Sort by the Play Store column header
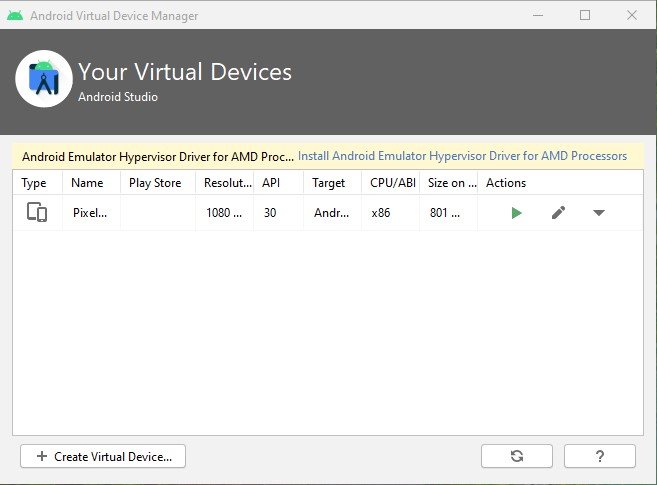This screenshot has height=485, width=657. coord(158,183)
